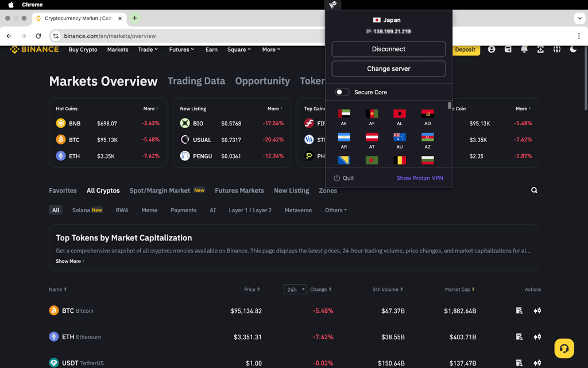
Task: Open Chrome tab search dropdown
Action: click(579, 18)
